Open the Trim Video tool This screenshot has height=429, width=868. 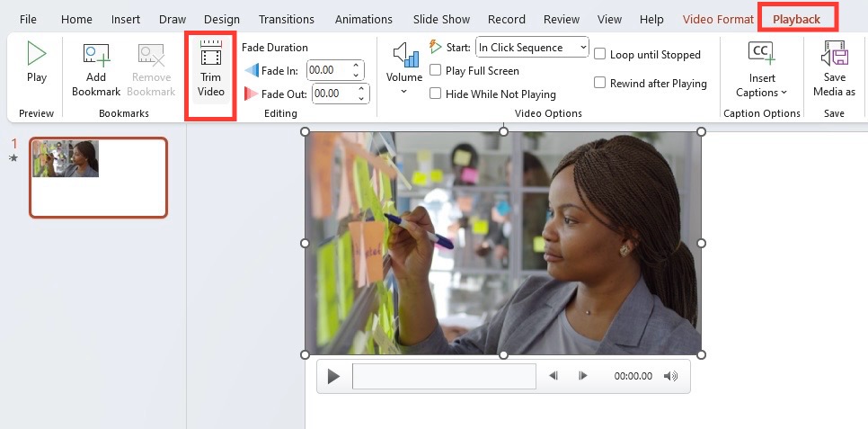pyautogui.click(x=210, y=69)
